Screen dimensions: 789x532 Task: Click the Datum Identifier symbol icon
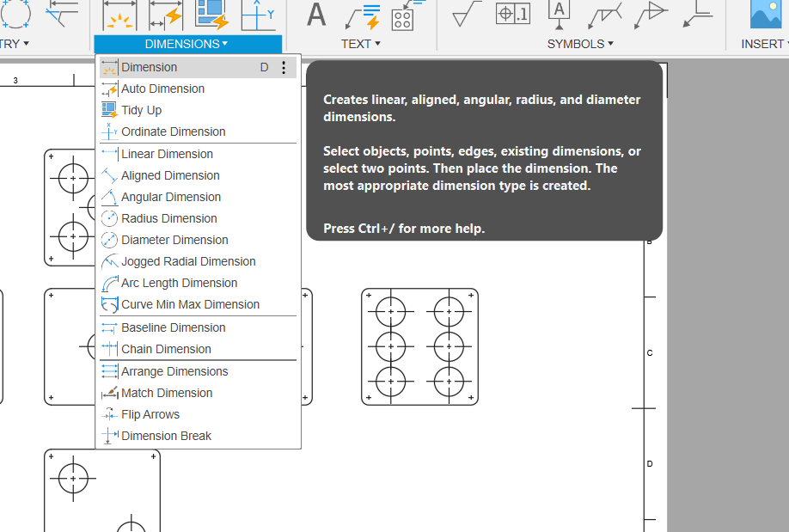point(559,14)
